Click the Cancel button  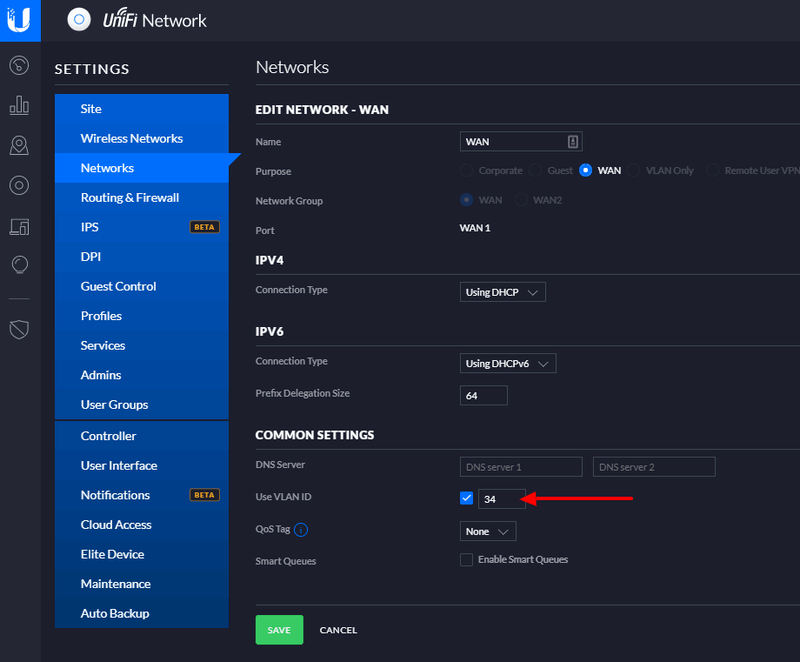click(338, 630)
